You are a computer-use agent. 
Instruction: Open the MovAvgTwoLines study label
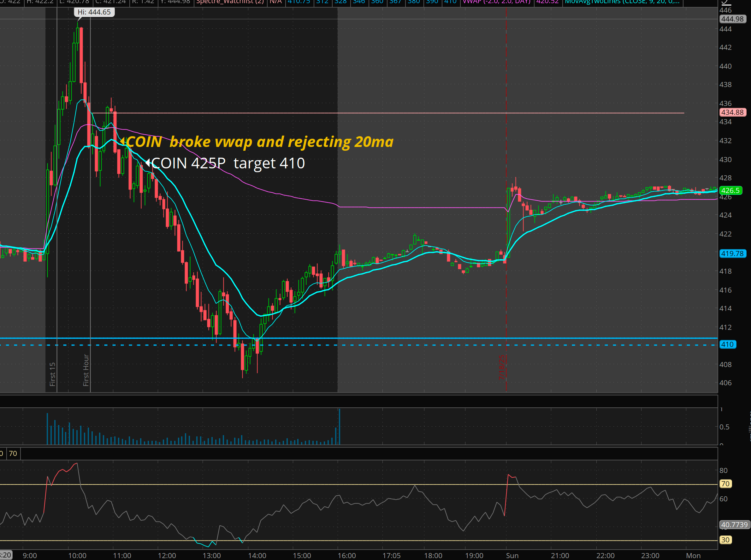(622, 2)
